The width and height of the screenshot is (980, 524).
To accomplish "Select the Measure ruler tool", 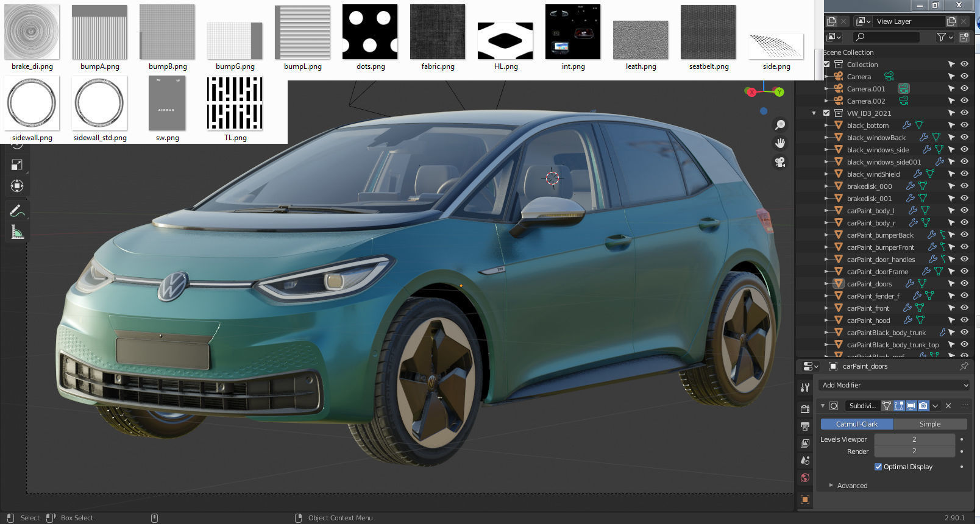I will 17,232.
